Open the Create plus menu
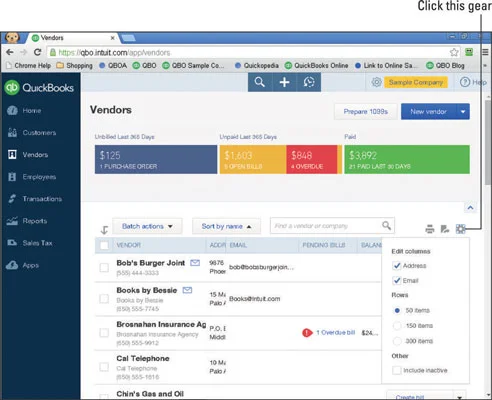492x400 pixels. pyautogui.click(x=284, y=82)
